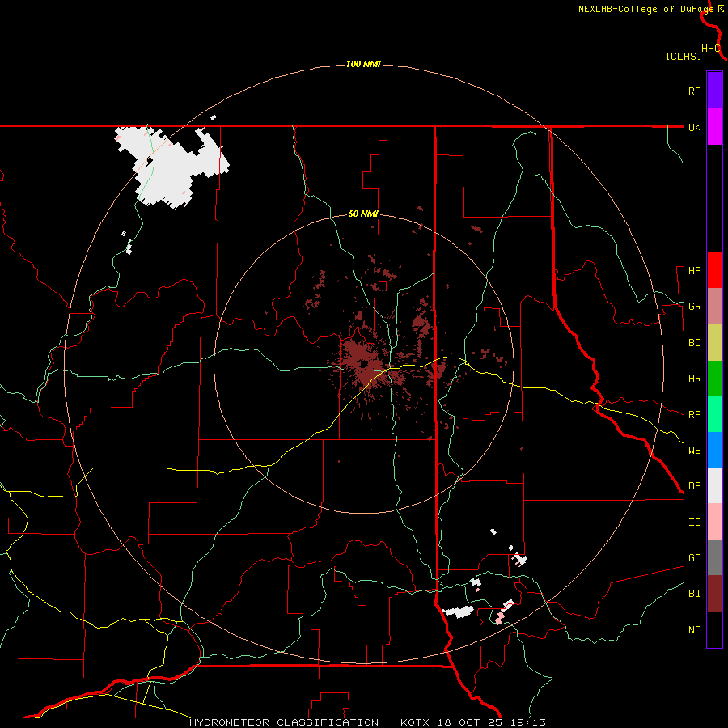
Task: Click the 100 NMI range ring label
Action: point(363,64)
